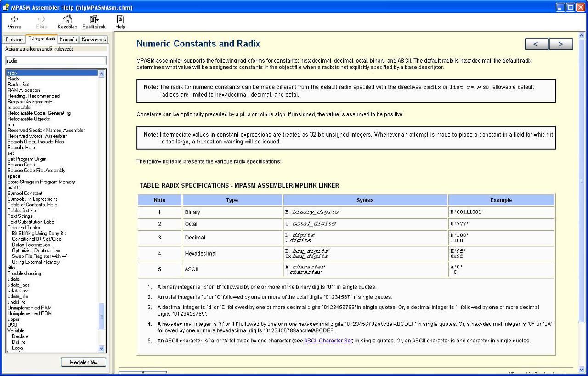
Task: Select the "Variable" index entry
Action: [16, 330]
